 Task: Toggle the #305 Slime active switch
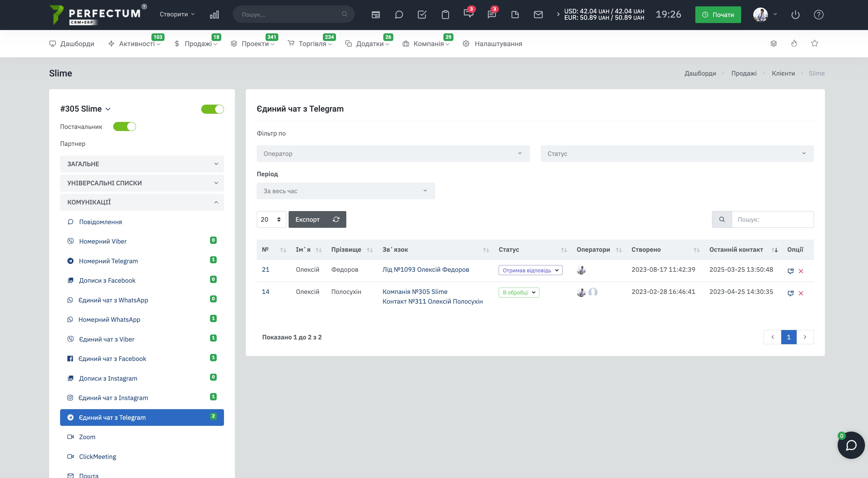(x=212, y=109)
